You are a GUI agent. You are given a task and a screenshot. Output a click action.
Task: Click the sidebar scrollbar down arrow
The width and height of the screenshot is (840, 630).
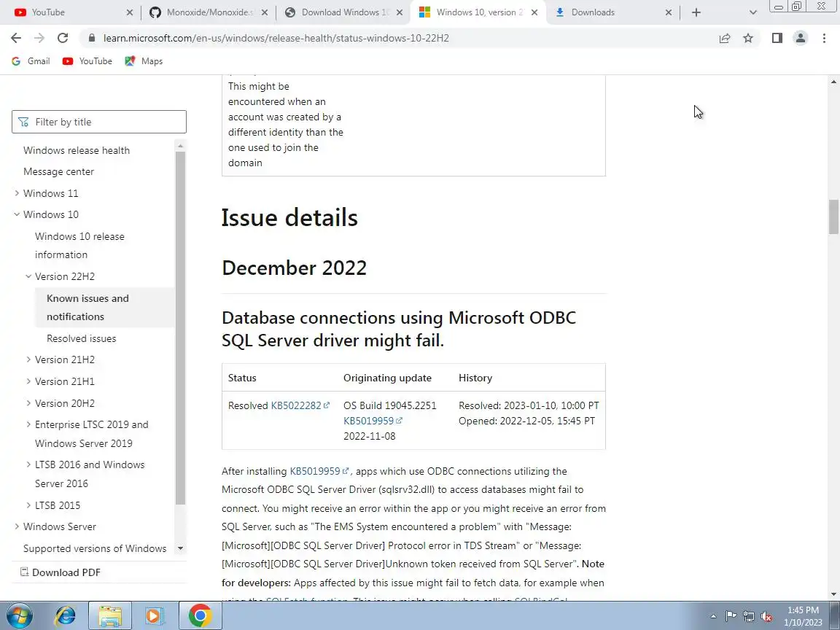[x=181, y=548]
